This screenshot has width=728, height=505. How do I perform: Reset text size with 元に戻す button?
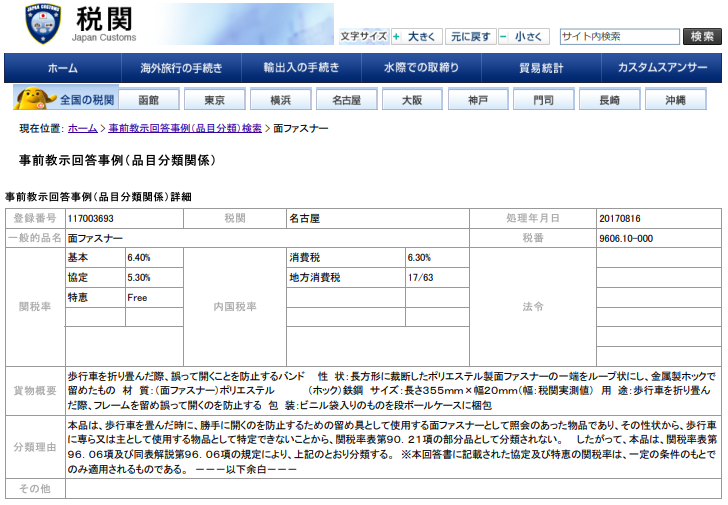coord(470,37)
